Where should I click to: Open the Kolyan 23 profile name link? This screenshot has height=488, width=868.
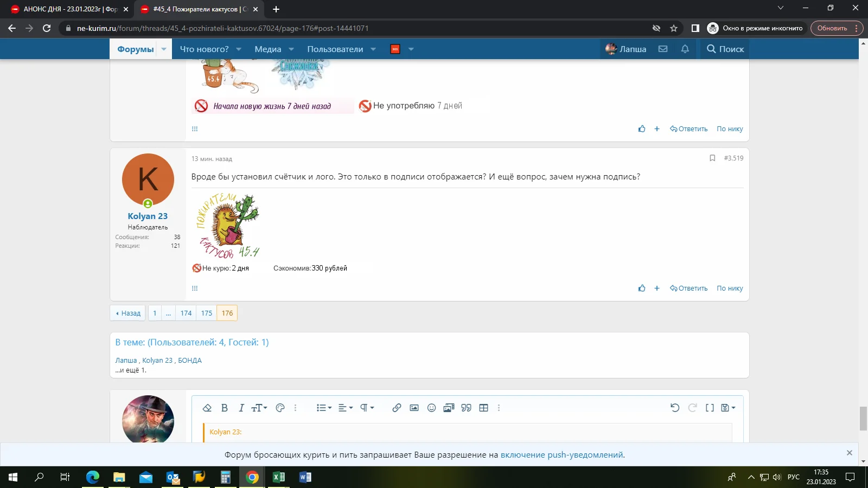coord(148,216)
